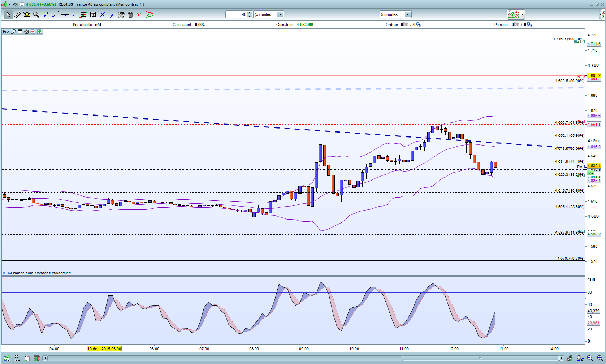
Task: Click the horizontal scrollbar thumb
Action: click(480, 358)
